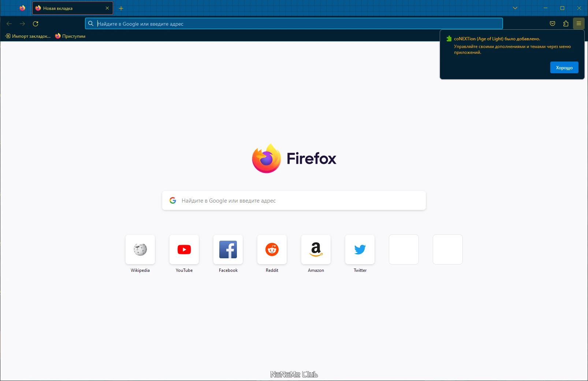Open the Amazon shortcut tile
This screenshot has width=588, height=381.
(316, 249)
